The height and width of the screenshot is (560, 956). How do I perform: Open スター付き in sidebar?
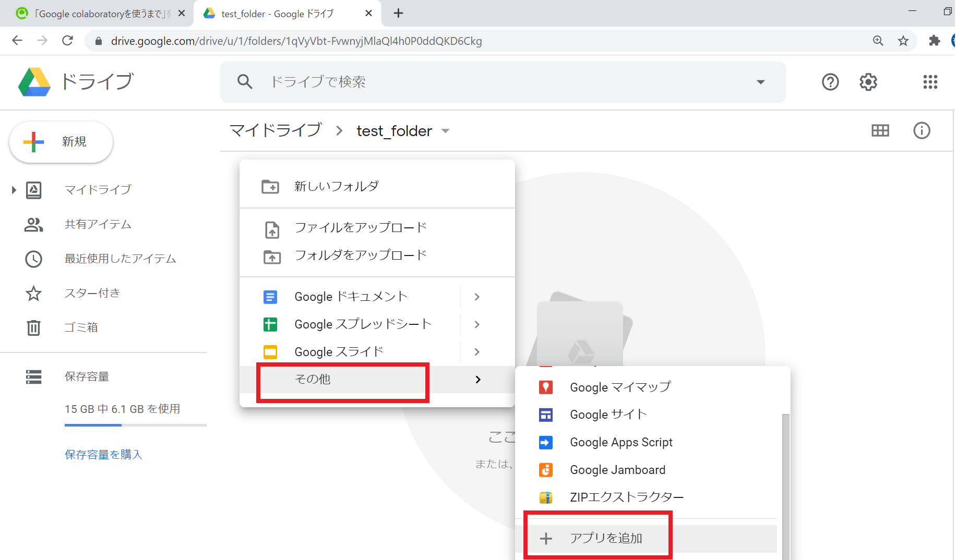(92, 294)
